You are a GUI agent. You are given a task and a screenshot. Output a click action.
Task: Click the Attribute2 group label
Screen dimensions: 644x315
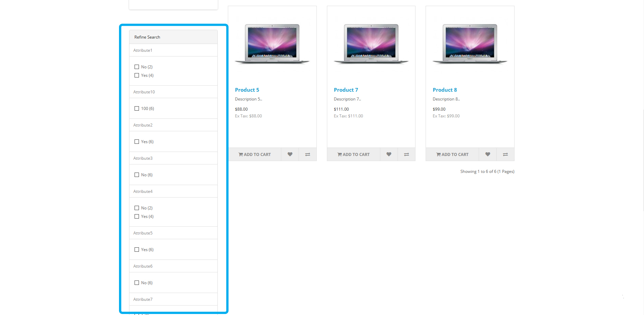143,125
